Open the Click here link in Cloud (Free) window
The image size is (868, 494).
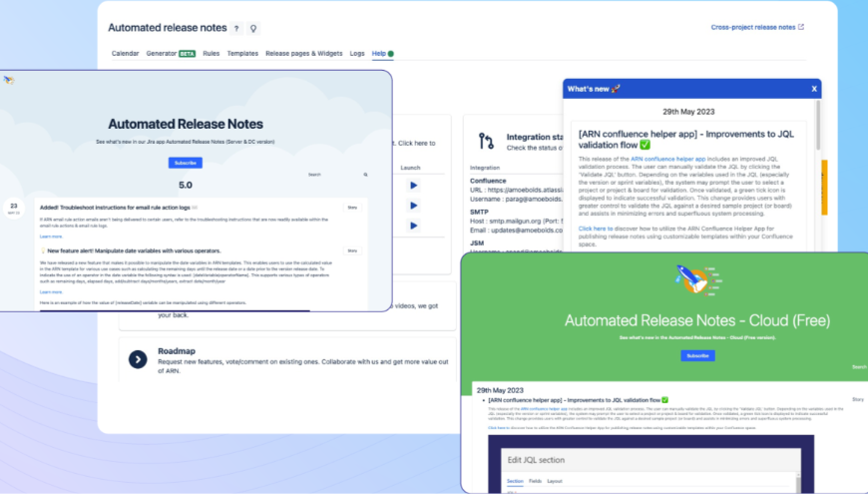pos(498,428)
